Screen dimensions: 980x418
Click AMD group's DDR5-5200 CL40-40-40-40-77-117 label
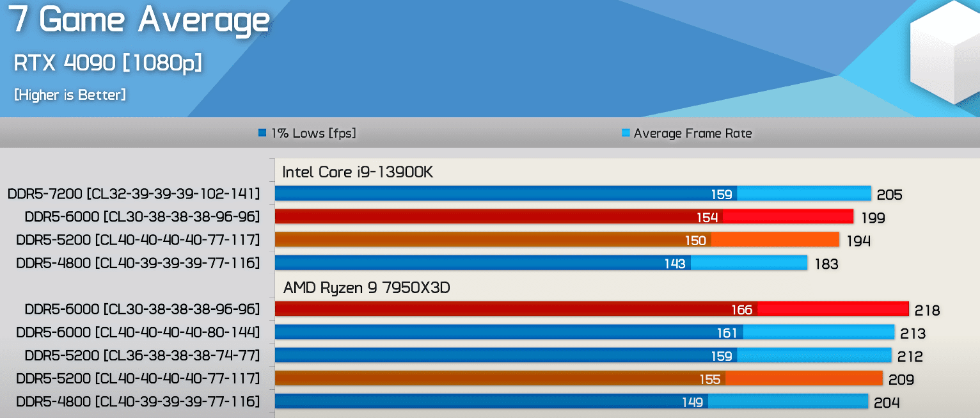tap(138, 378)
